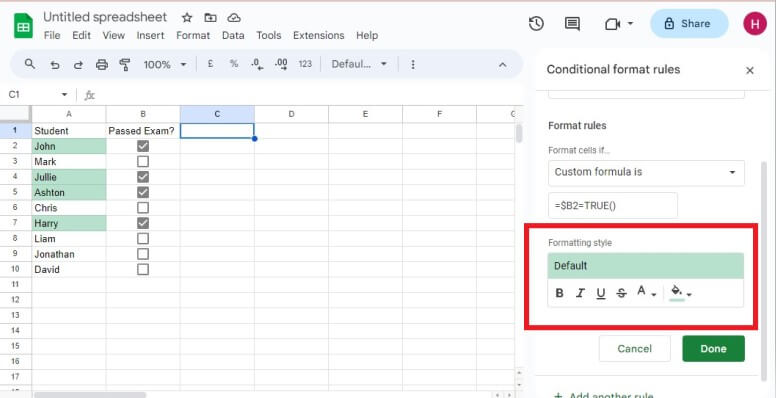Start a meeting with camera icon

[613, 24]
